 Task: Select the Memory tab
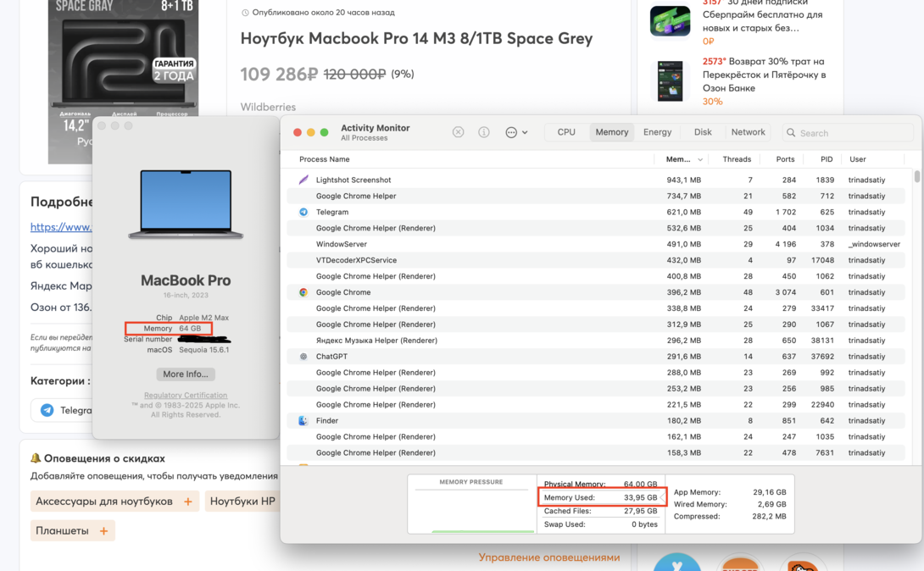612,132
